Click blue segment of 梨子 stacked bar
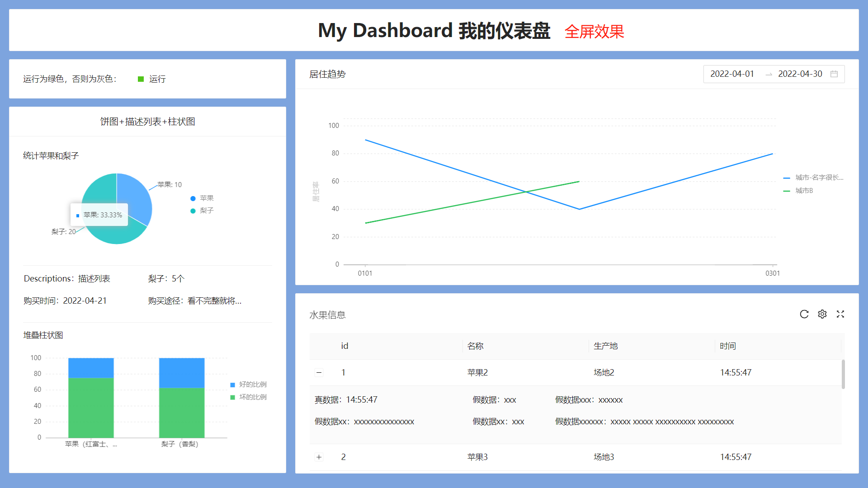Viewport: 868px width, 488px height. (x=182, y=373)
